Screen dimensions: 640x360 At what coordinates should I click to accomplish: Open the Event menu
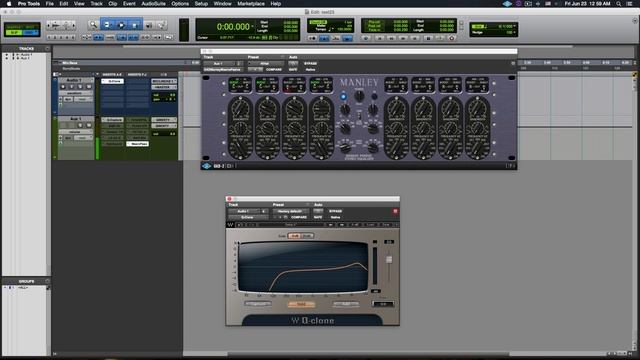129,4
